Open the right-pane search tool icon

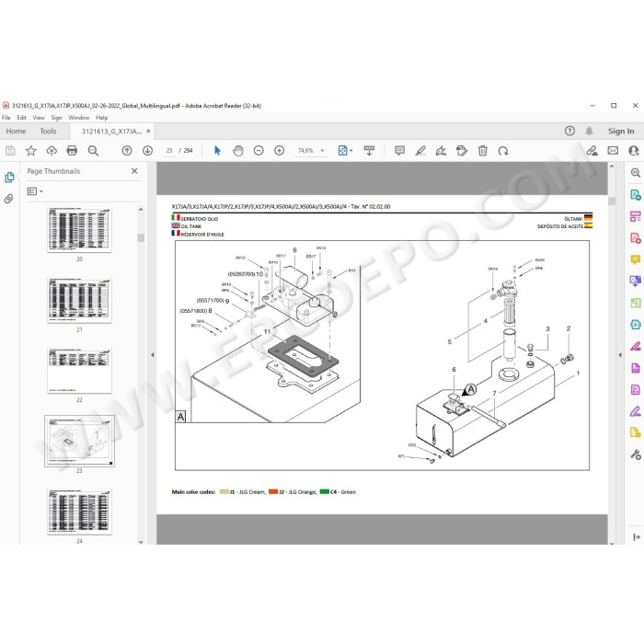(x=636, y=173)
